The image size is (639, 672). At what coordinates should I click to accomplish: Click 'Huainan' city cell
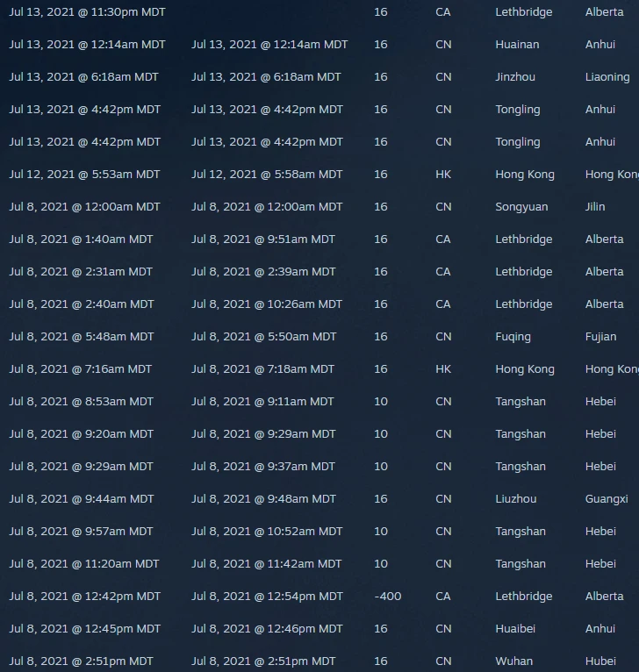tap(517, 45)
